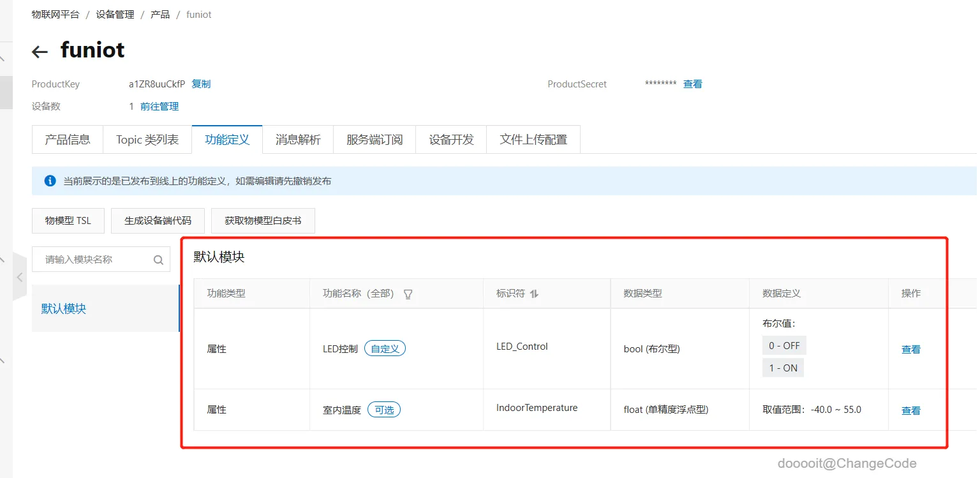The image size is (980, 478).
Task: Click the bool (布尔型) data type cell
Action: (x=651, y=349)
